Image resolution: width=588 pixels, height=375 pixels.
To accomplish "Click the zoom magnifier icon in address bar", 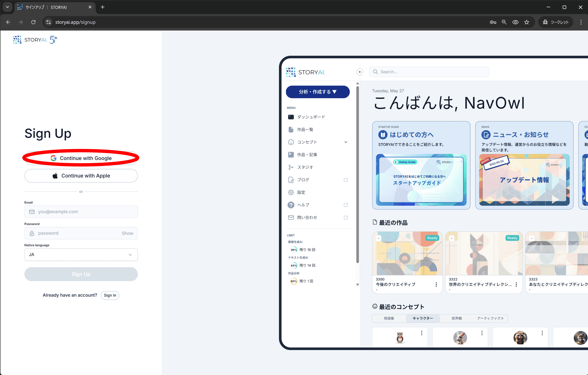I will [504, 22].
